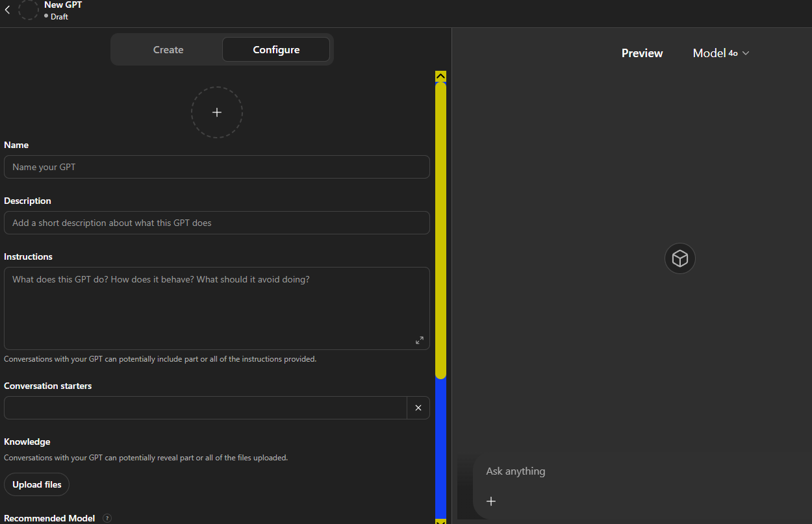Remove the empty conversation starter with X
This screenshot has height=524, width=812.
click(x=418, y=408)
